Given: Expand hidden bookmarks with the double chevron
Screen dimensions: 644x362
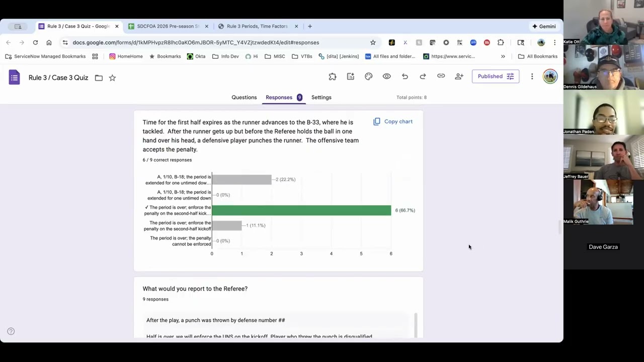Looking at the screenshot, I should 503,56.
